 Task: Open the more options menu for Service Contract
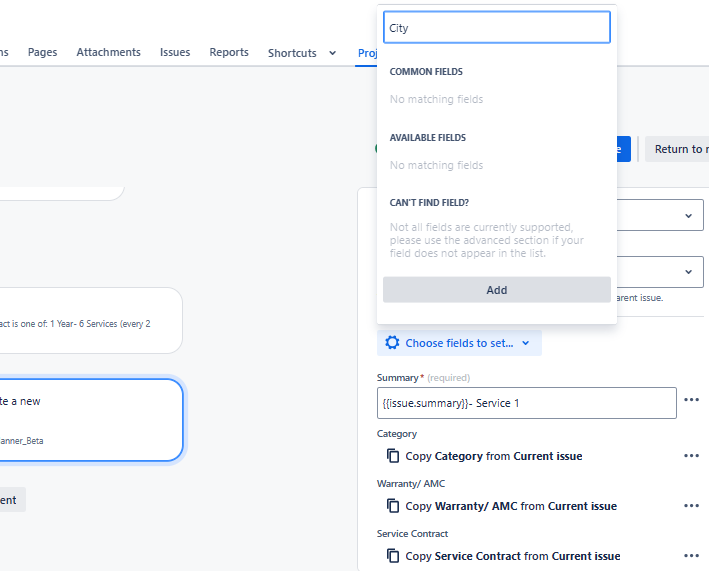click(691, 556)
